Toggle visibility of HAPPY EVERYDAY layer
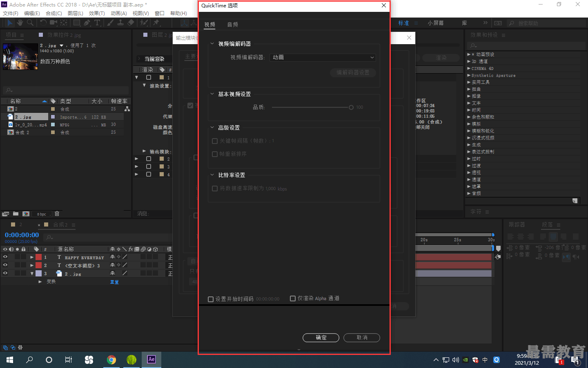588x368 pixels. tap(5, 257)
